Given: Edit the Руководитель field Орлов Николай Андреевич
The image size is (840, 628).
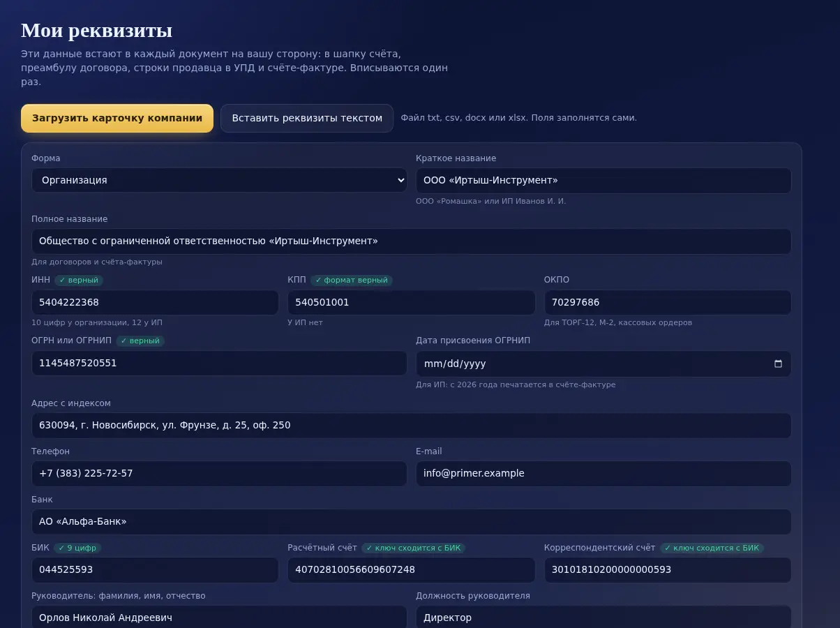Looking at the screenshot, I should pos(219,618).
